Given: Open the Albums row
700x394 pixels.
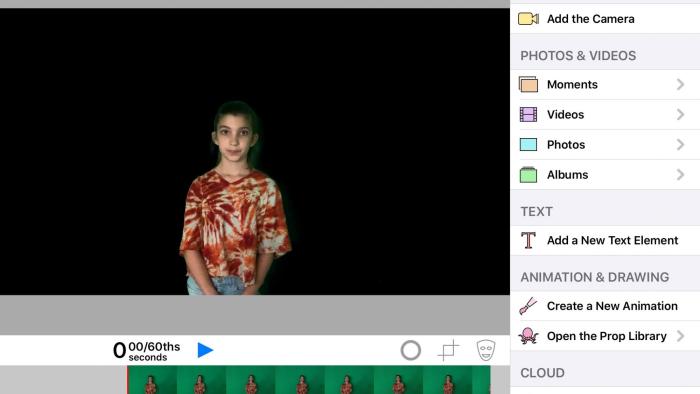Looking at the screenshot, I should pos(605,174).
